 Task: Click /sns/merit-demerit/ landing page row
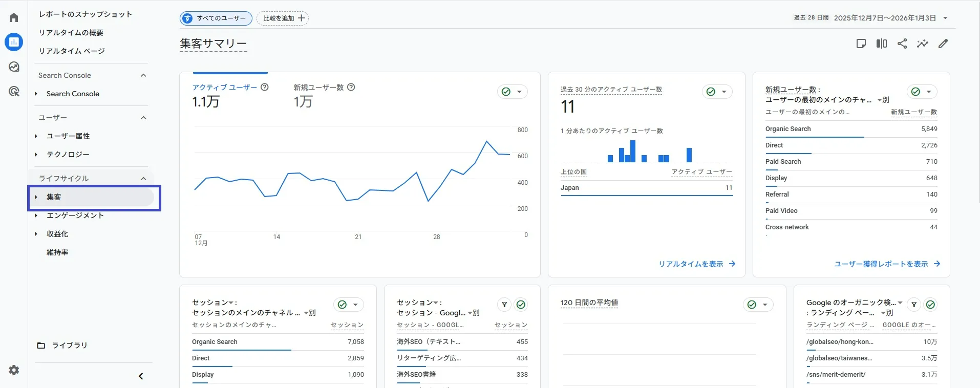point(871,375)
